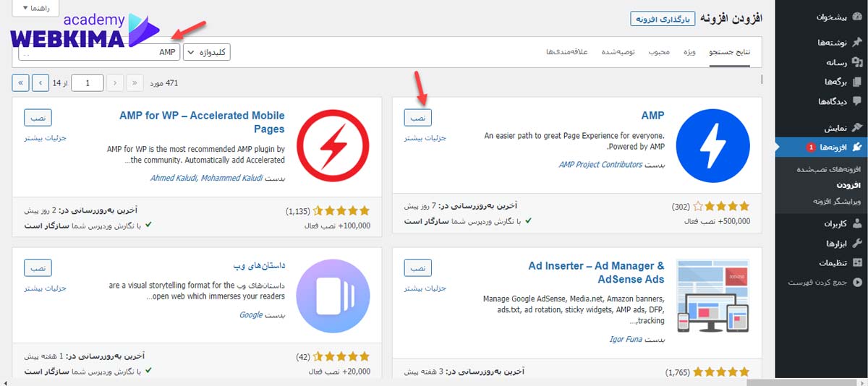The image size is (868, 386).
Task: Click install (نصب) for Ad Inserter plugin
Action: tap(417, 267)
